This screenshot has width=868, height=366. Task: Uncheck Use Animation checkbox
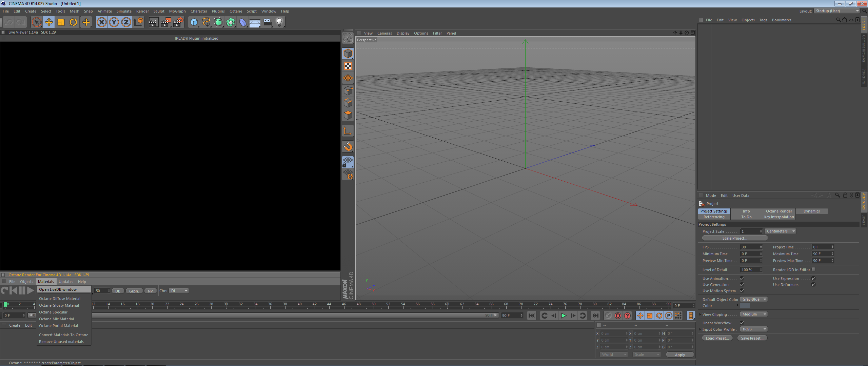click(742, 279)
